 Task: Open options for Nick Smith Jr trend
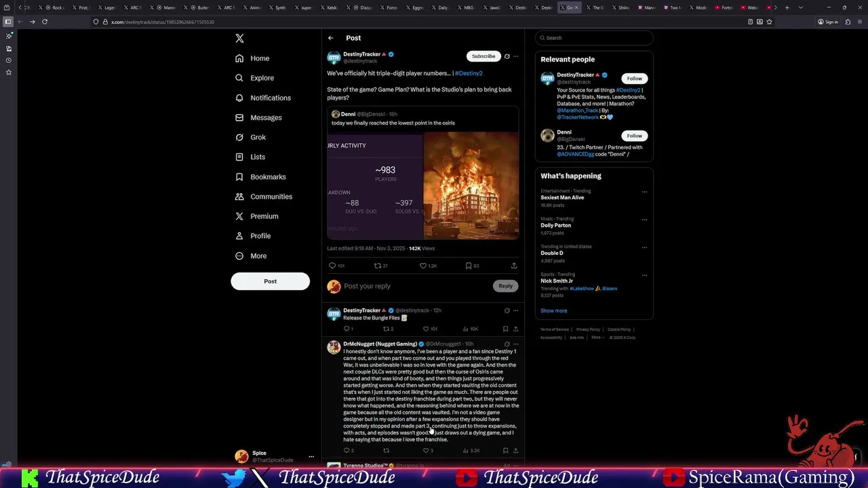tap(644, 275)
